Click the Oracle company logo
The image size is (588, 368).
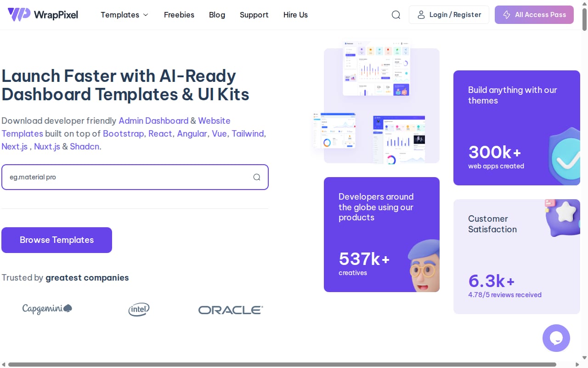(231, 310)
